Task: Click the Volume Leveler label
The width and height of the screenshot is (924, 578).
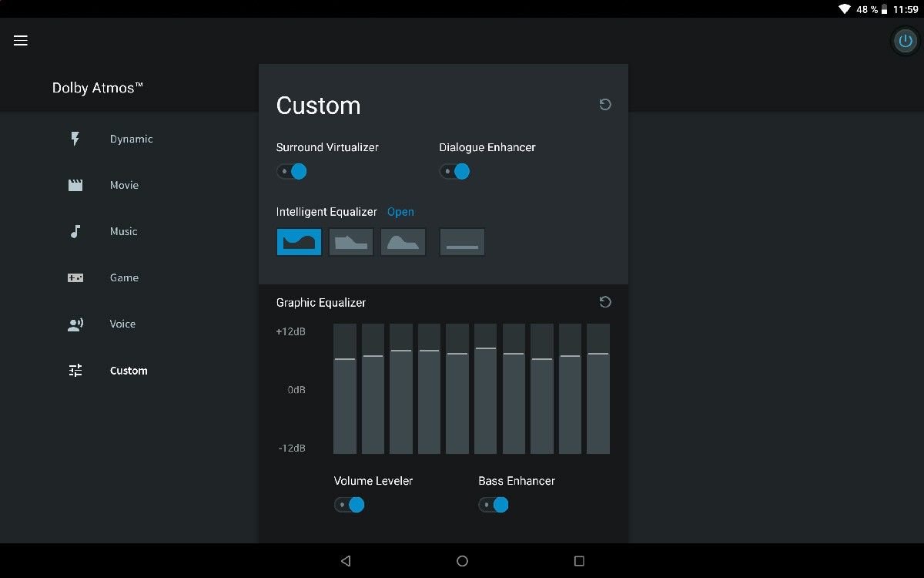Action: [x=373, y=481]
